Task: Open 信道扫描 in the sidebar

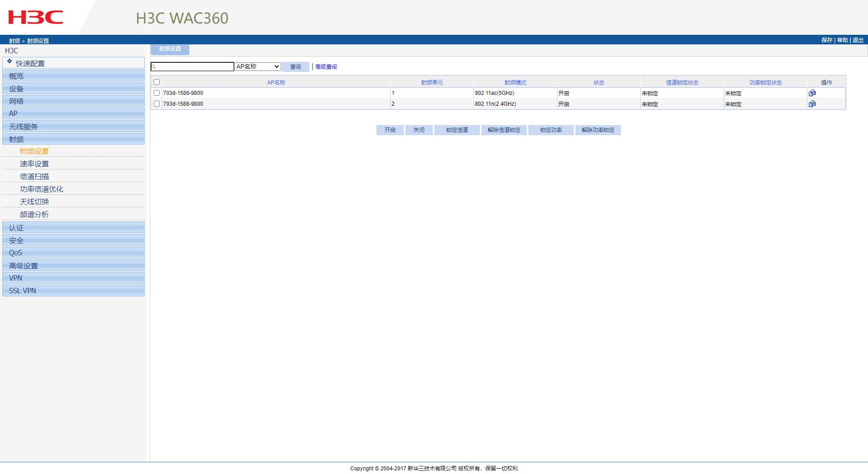Action: tap(34, 177)
